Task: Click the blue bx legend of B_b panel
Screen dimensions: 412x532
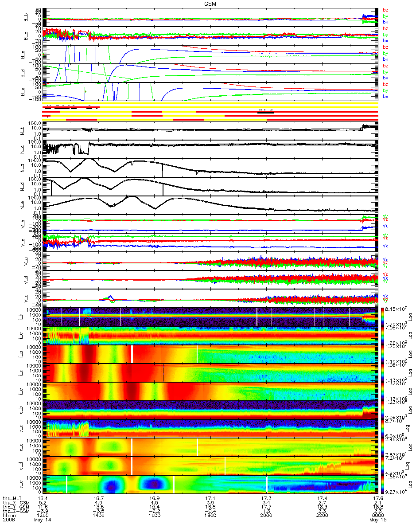Action: [385, 22]
